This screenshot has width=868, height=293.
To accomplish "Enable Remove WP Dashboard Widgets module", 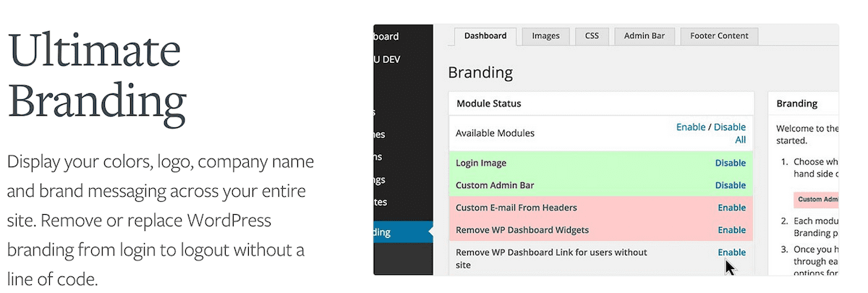I will [731, 230].
